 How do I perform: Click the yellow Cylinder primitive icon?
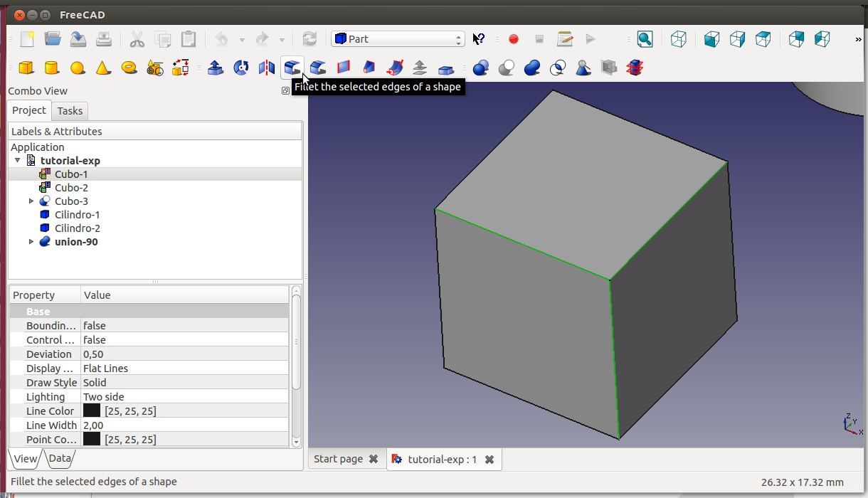click(x=51, y=68)
